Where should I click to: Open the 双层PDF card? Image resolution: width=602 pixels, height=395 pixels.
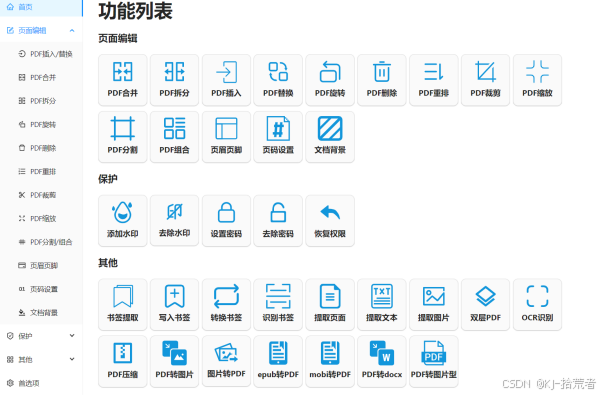pyautogui.click(x=485, y=304)
